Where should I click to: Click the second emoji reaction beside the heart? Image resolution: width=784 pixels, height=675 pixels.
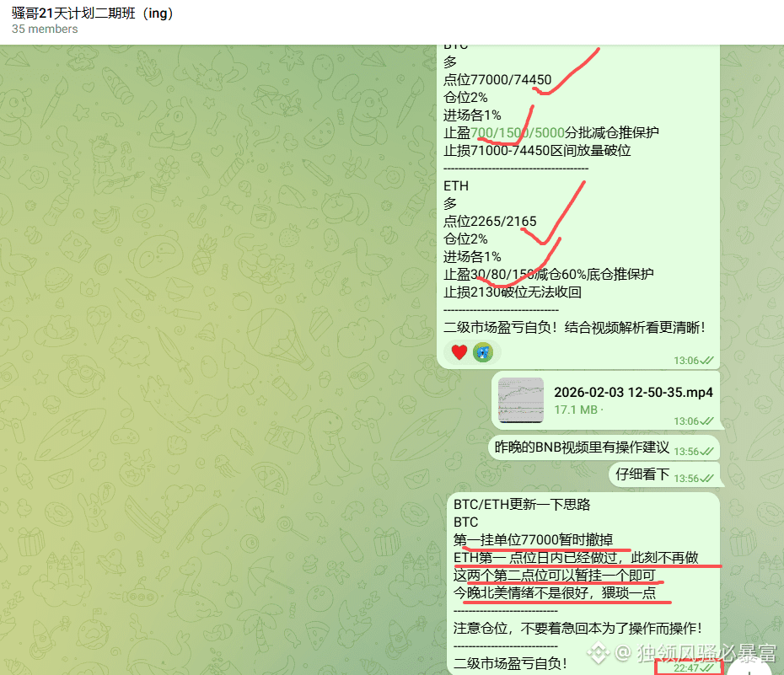point(482,352)
